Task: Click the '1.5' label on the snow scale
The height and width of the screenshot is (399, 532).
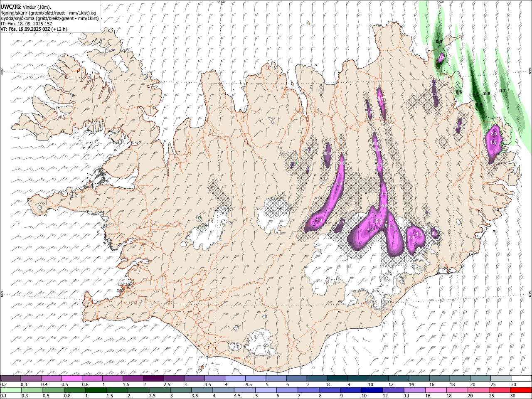Action: click(126, 384)
